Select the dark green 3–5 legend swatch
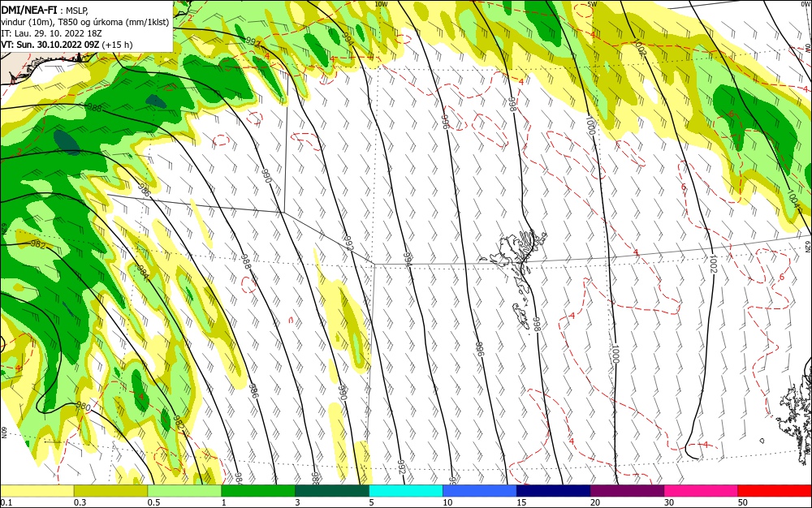Screen dimensions: 812x508 [x=332, y=491]
